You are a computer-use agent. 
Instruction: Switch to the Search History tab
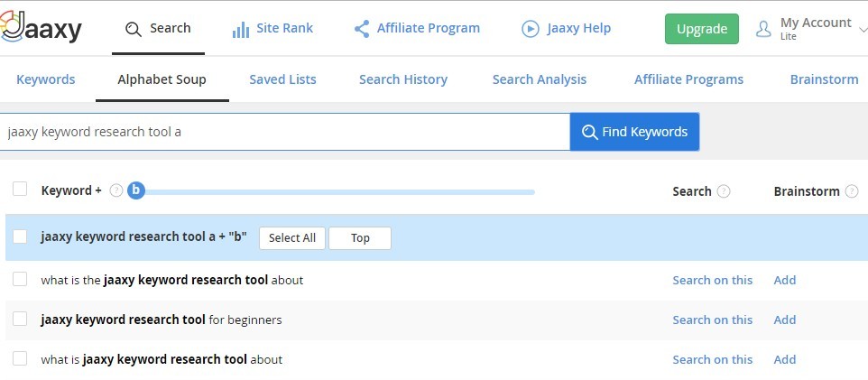coord(403,79)
